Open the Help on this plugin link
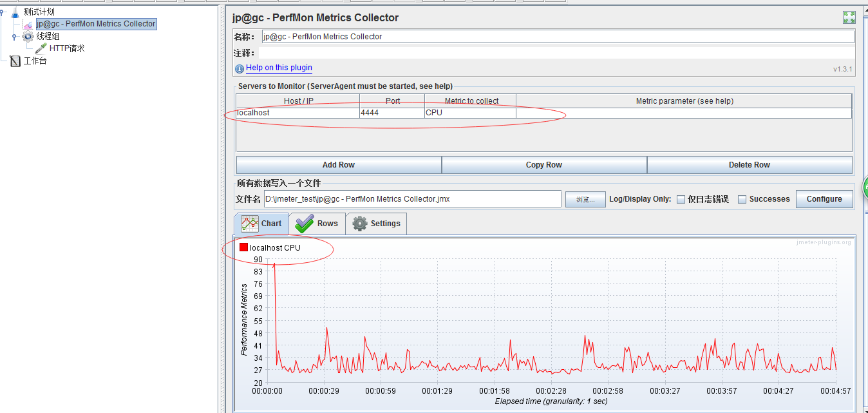 (279, 68)
